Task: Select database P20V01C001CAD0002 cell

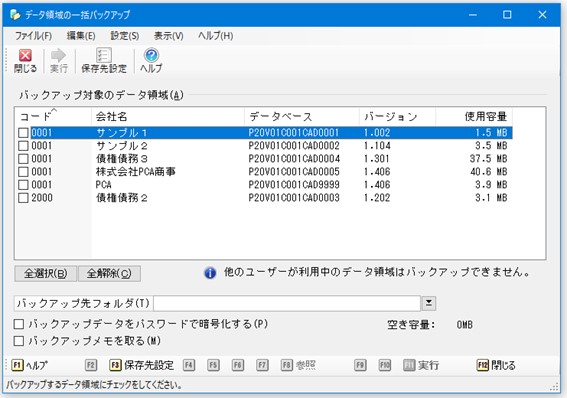Action: (x=294, y=146)
